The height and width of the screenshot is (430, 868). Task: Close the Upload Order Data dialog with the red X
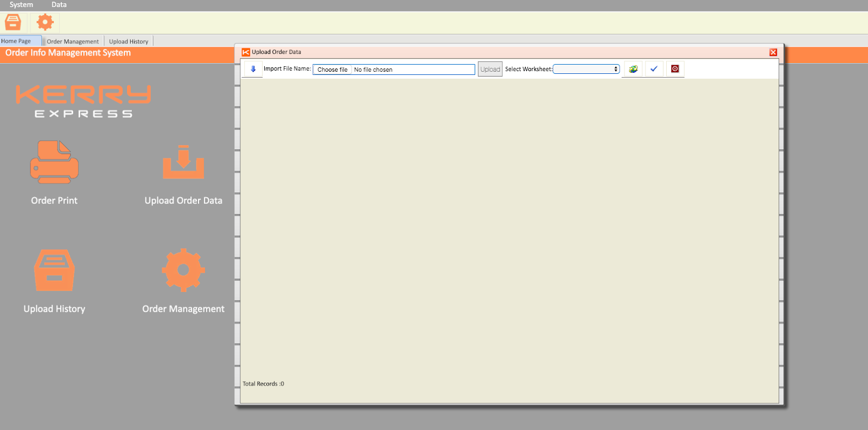[773, 52]
